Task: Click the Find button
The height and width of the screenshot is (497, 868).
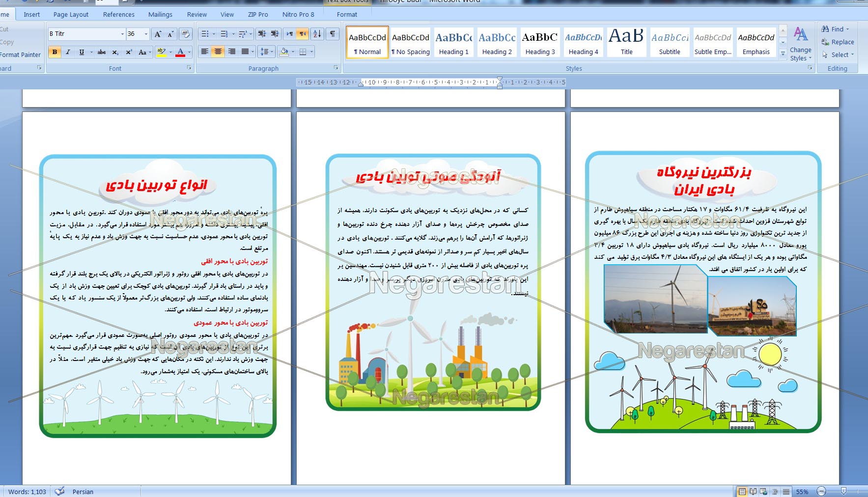Action: [x=836, y=29]
